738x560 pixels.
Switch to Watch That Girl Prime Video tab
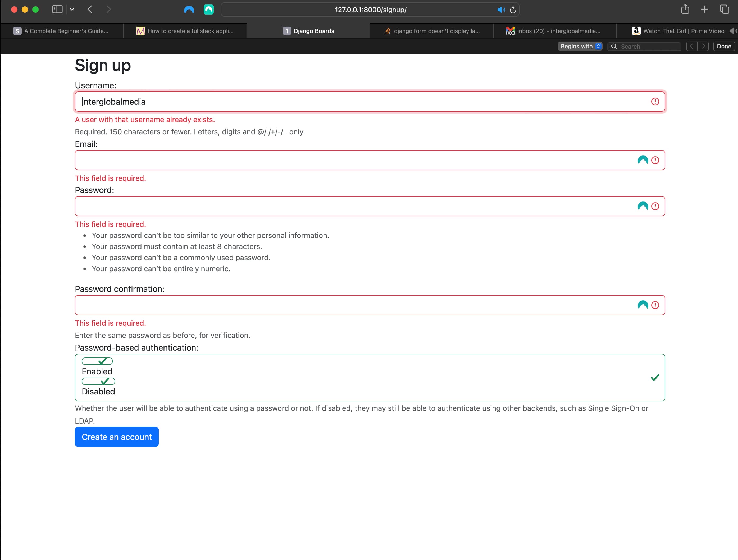(677, 31)
